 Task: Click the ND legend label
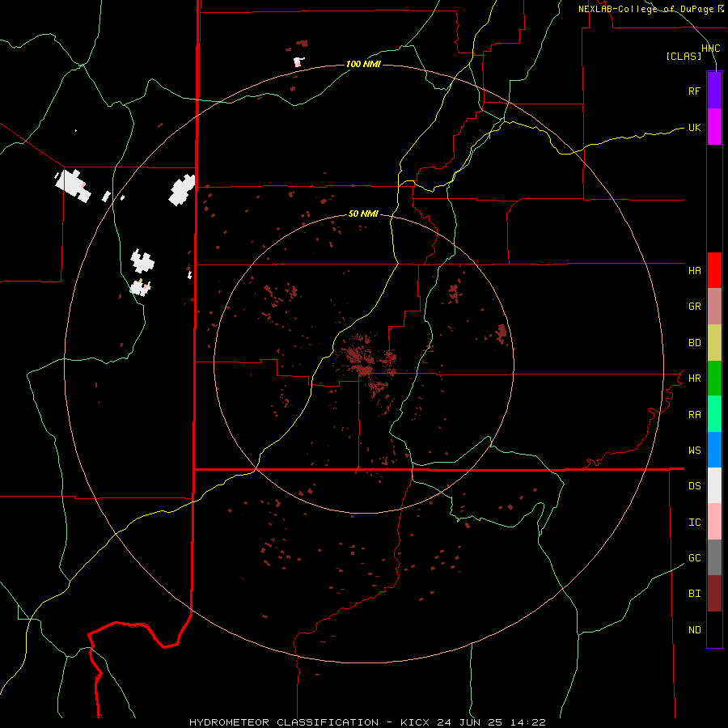point(694,630)
